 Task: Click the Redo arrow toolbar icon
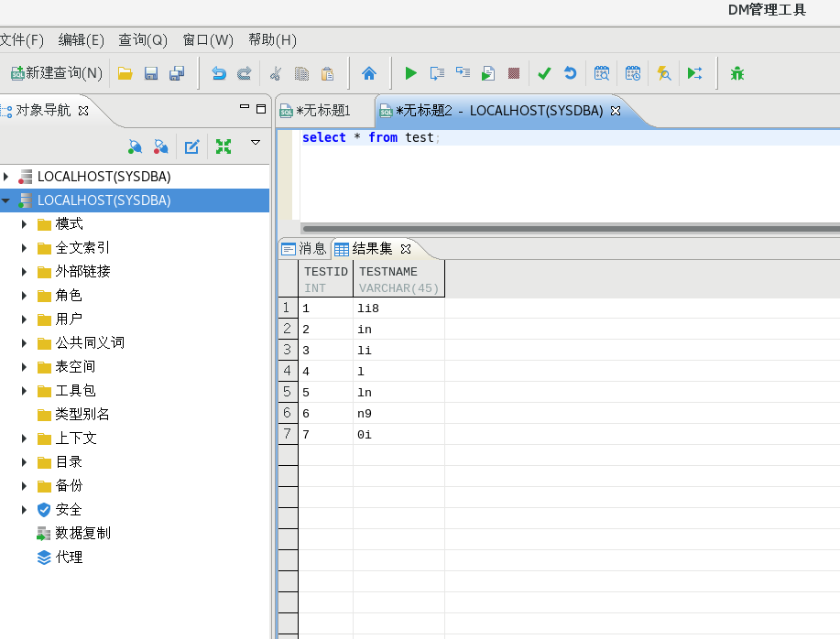tap(245, 73)
